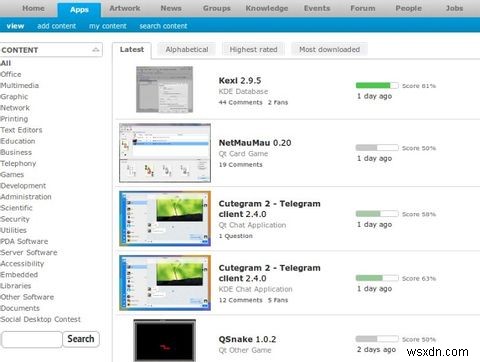
Task: Open the NetMauMau 19 Comments link
Action: [x=240, y=165]
